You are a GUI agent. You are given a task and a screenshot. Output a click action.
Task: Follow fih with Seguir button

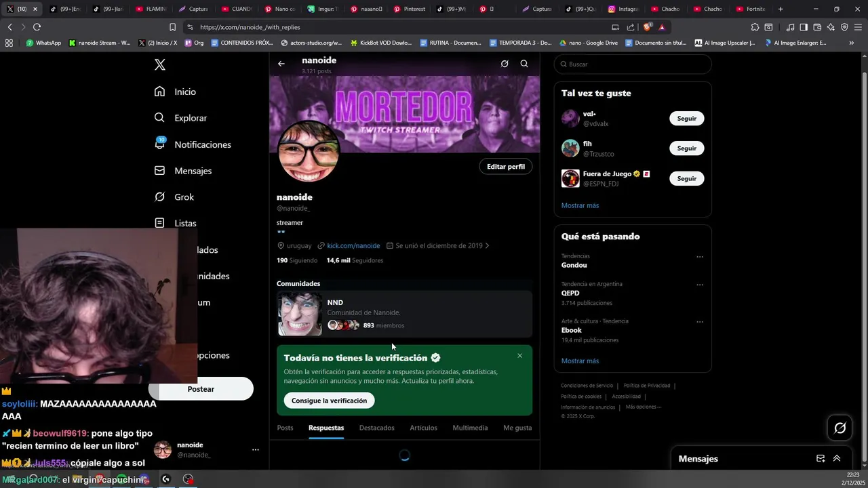[687, 148]
